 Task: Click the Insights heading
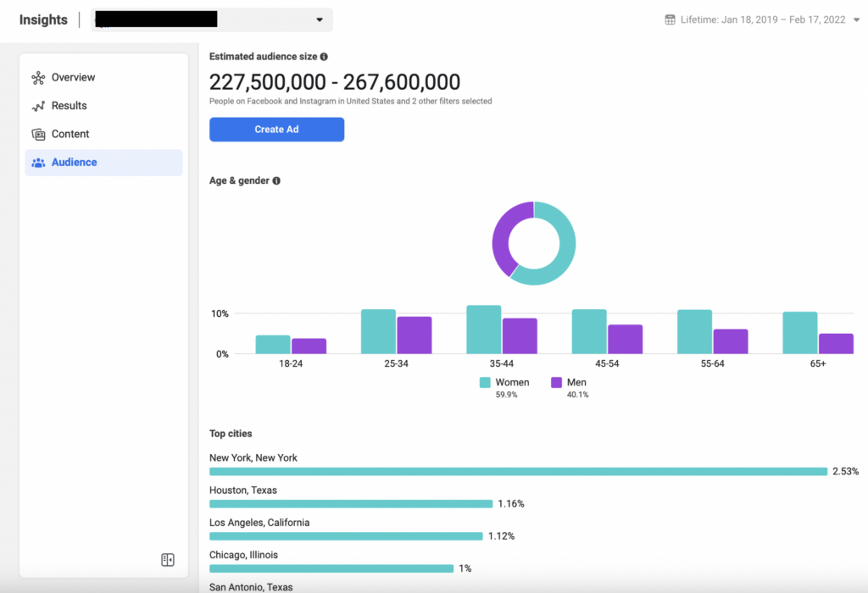pyautogui.click(x=43, y=20)
